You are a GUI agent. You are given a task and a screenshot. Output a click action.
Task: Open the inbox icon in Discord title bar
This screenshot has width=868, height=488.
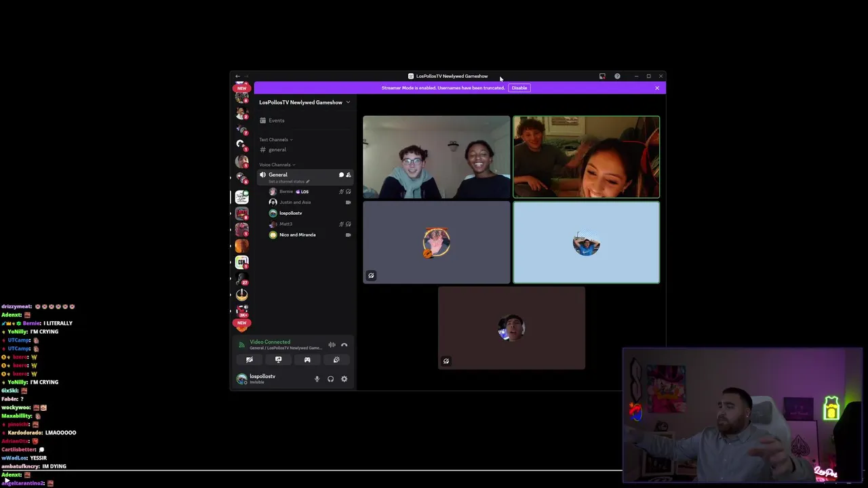point(602,77)
